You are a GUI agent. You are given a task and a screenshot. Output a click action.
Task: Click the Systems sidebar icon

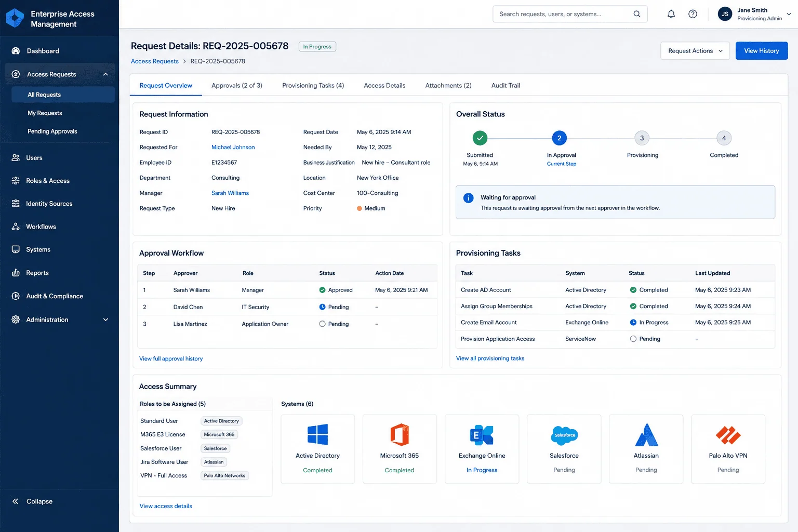tap(16, 249)
